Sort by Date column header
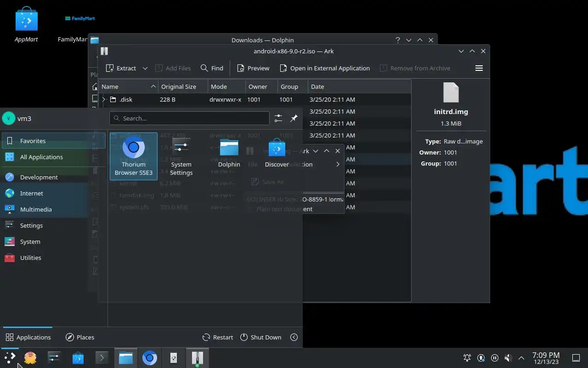The width and height of the screenshot is (588, 368). (359, 86)
